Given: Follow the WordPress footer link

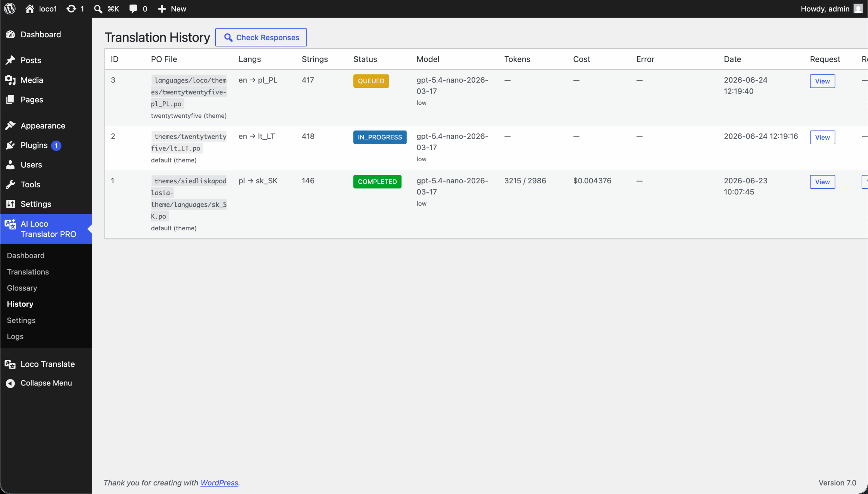Looking at the screenshot, I should point(219,482).
